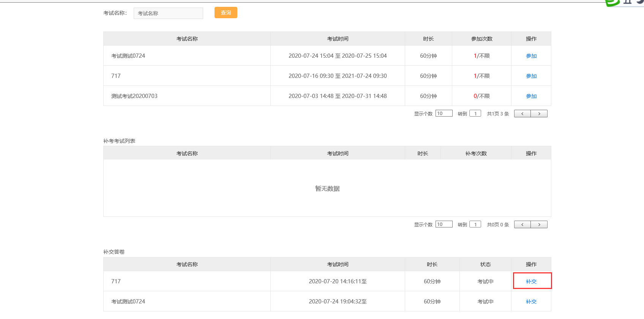Click 补交 for the 717 answer sheet

(x=531, y=281)
